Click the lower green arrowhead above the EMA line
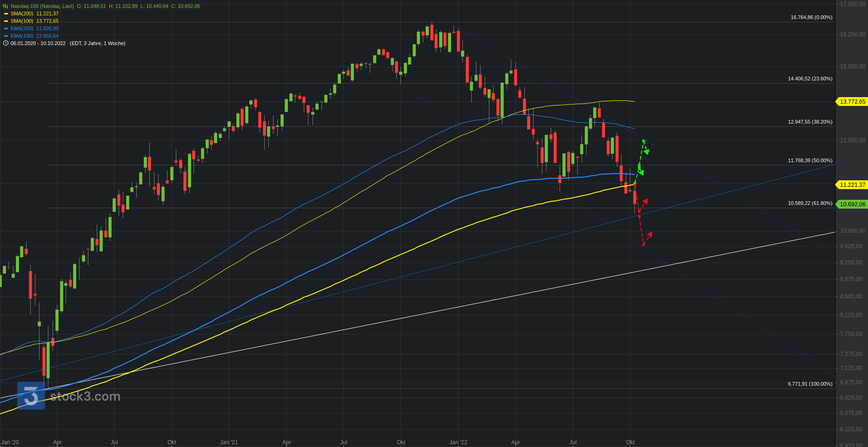Image resolution: width=868 pixels, height=447 pixels. point(641,172)
